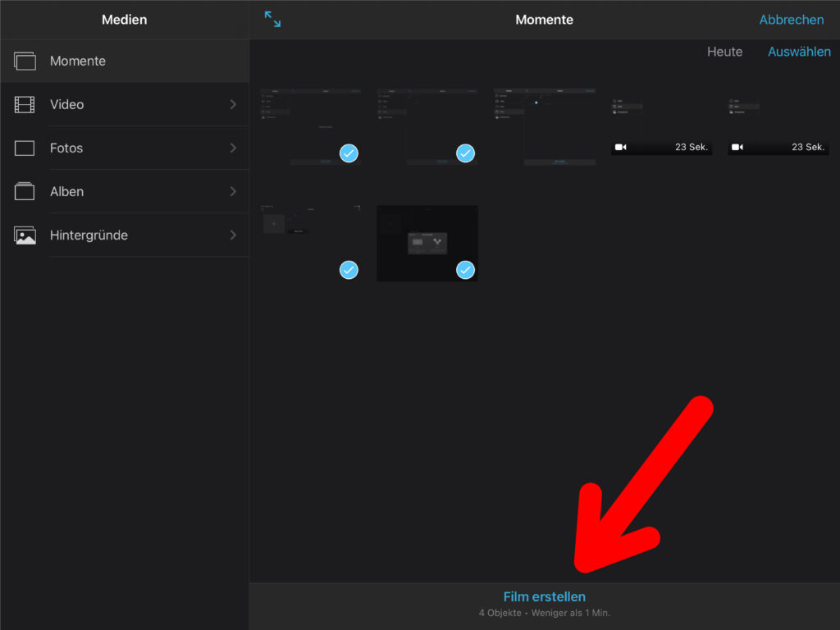
Task: Tap the Fotos rectangle icon
Action: click(25, 148)
